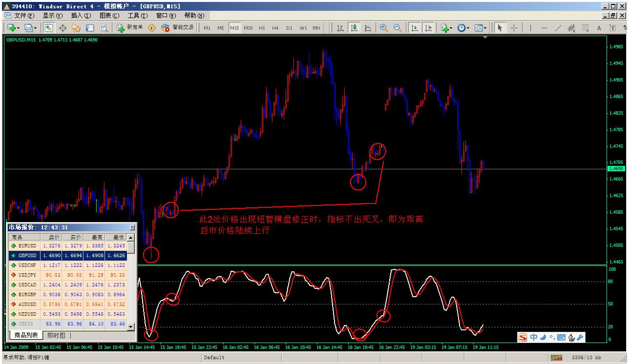Select the crosshair cursor tool
The width and height of the screenshot is (629, 364).
pyautogui.click(x=513, y=28)
